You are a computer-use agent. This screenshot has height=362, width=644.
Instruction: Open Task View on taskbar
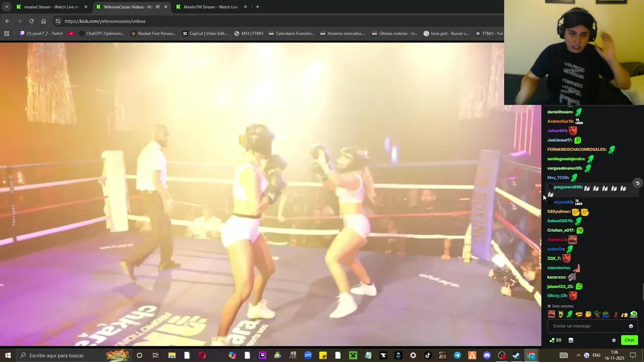point(155,355)
